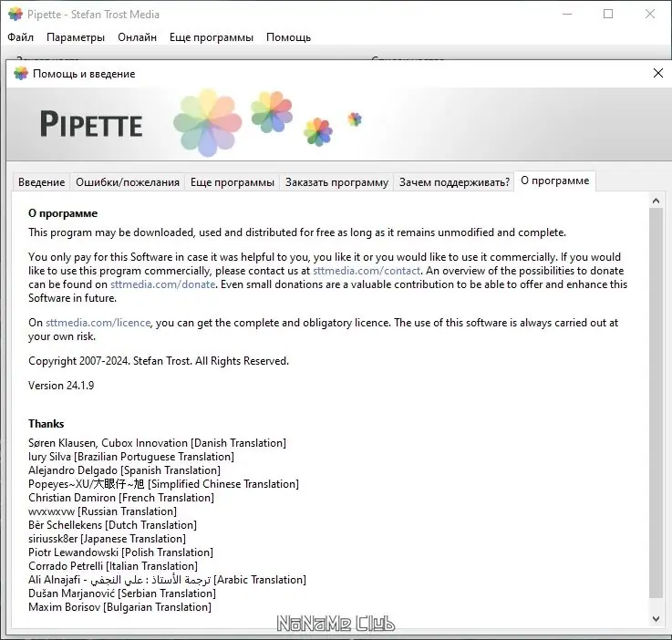Close the Помощь и введение dialog
672x640 pixels.
[658, 73]
